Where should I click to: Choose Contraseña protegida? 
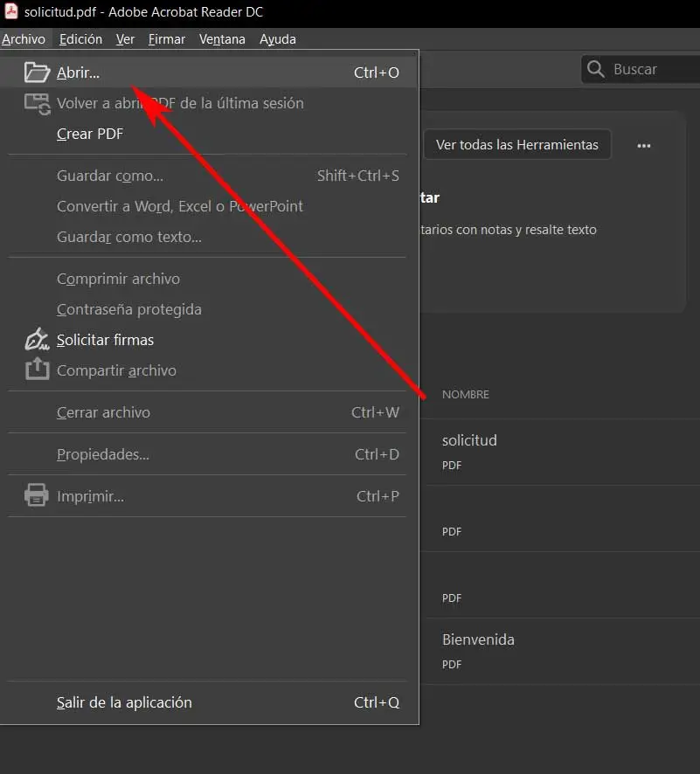coord(210,309)
